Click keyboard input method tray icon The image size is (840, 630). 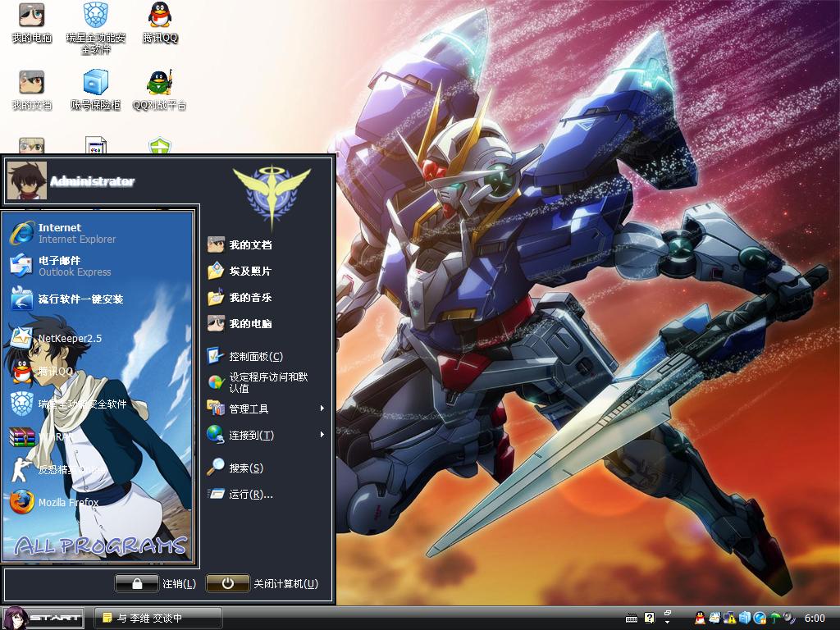click(x=632, y=619)
